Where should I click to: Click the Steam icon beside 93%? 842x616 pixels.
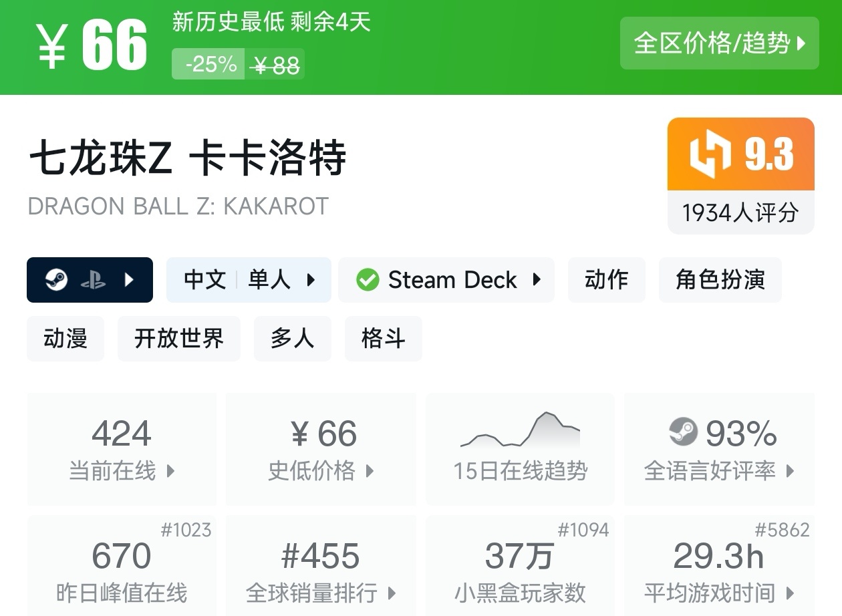coord(683,432)
